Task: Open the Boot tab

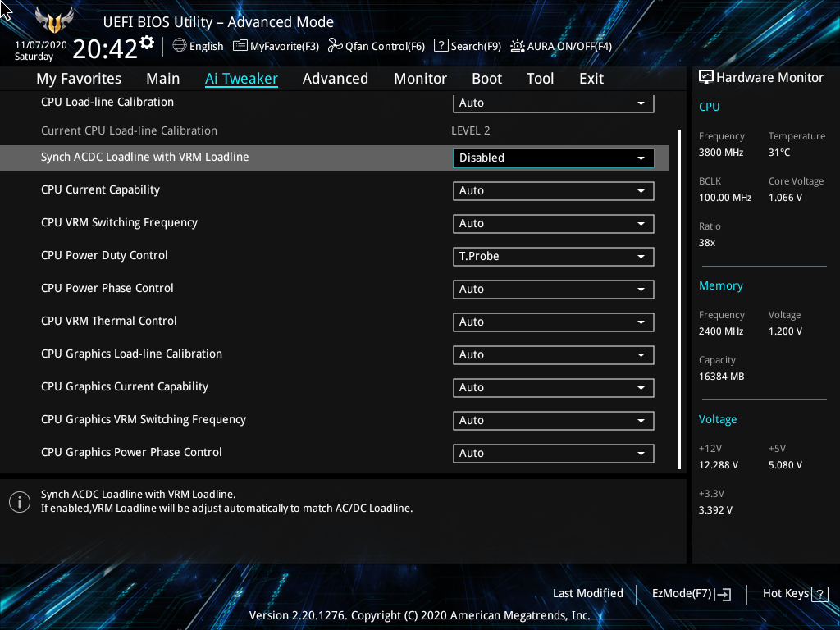Action: (x=487, y=79)
